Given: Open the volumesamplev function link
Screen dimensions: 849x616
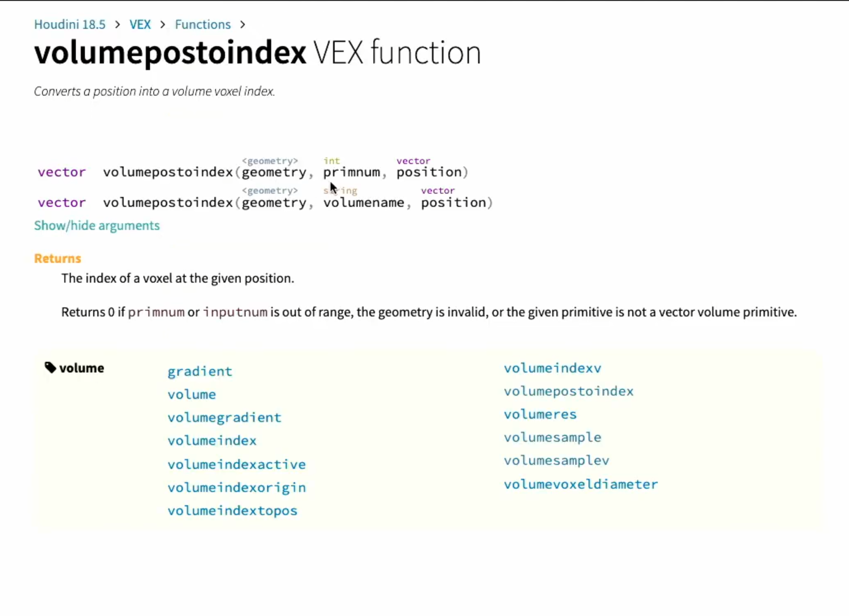Looking at the screenshot, I should click(556, 460).
